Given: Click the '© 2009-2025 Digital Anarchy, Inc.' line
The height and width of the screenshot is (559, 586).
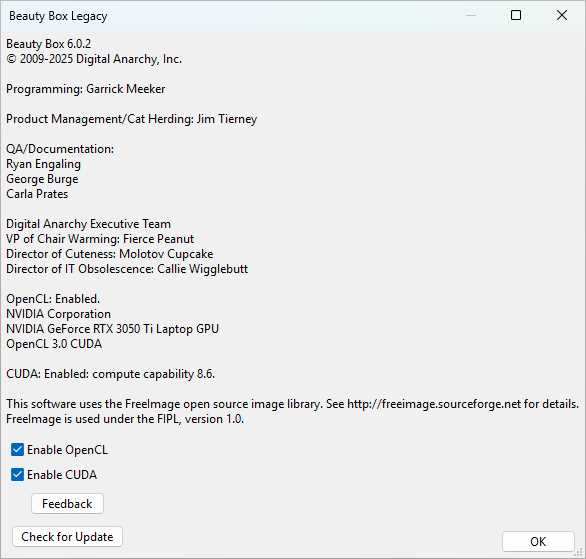Looking at the screenshot, I should tap(94, 59).
